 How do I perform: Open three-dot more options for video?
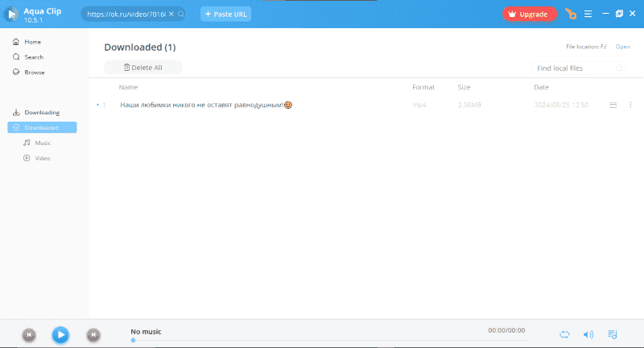click(x=630, y=105)
